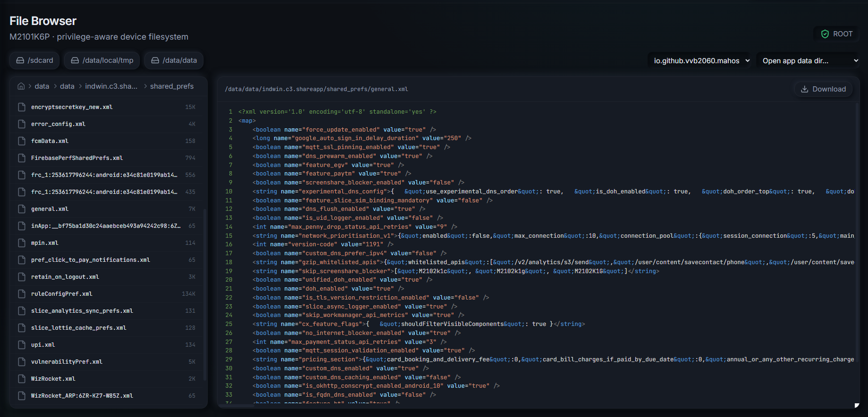
Task: Select general.xml in the file list
Action: tap(107, 209)
